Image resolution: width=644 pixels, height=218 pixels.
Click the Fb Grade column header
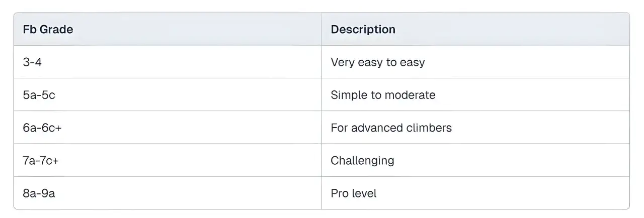[x=48, y=30]
